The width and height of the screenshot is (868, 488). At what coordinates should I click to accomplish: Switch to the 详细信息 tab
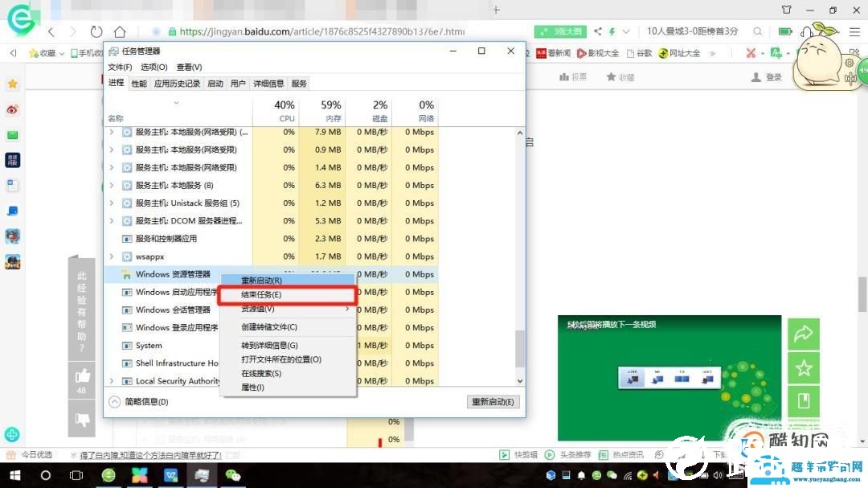(x=268, y=84)
